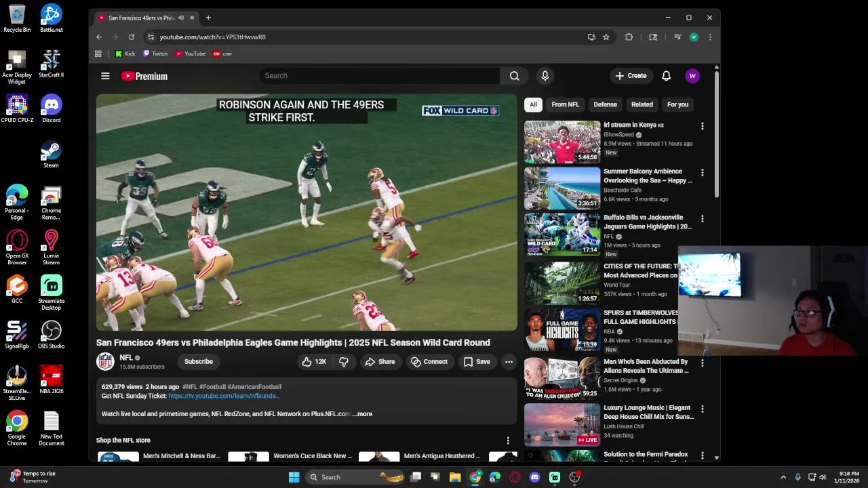Open YouTube notifications bell
The height and width of the screenshot is (488, 868).
(666, 76)
